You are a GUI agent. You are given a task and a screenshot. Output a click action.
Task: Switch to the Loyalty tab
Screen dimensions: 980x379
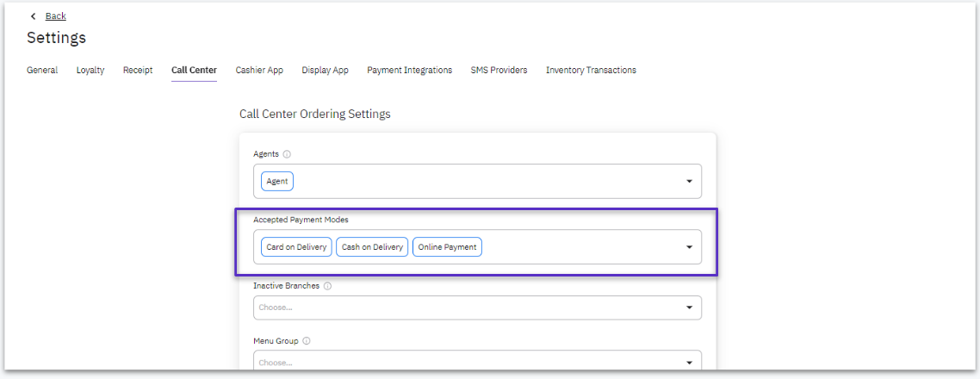click(90, 70)
